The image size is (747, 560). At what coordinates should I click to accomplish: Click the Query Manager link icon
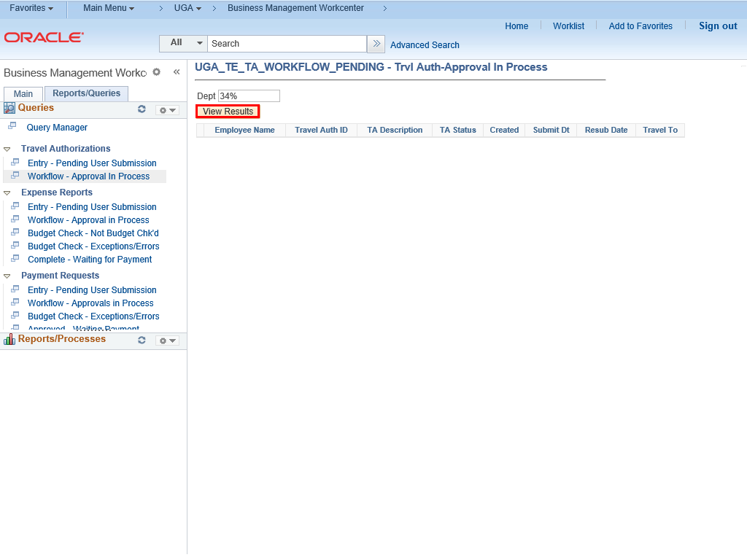(x=12, y=127)
